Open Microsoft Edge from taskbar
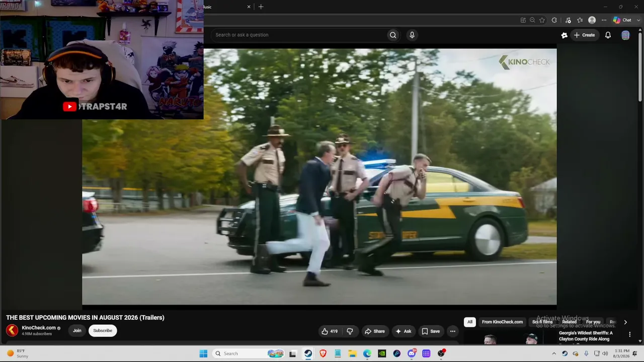Viewport: 644px width, 362px height. (367, 353)
